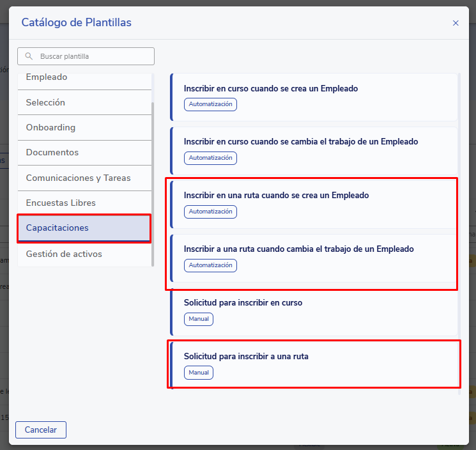Switch to the Onboarding category
The image size is (476, 450).
point(84,127)
